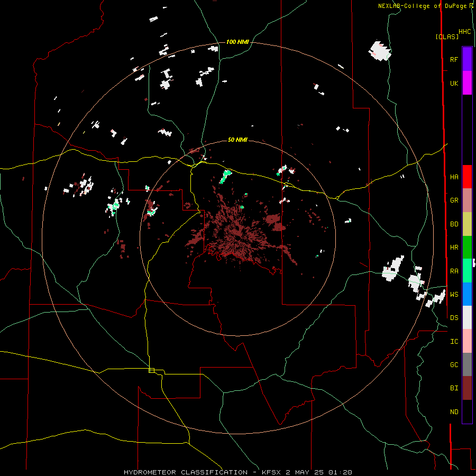476x476 pixels.
Task: Click the WS legend label
Action: (x=454, y=295)
